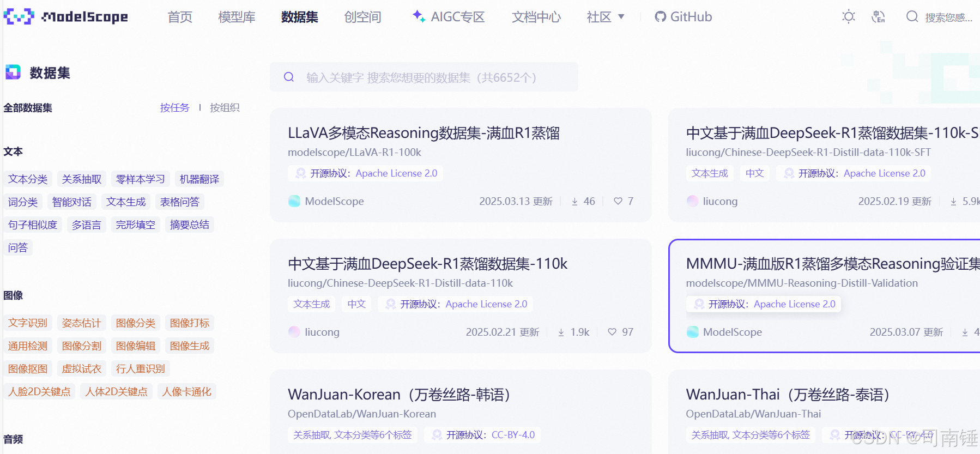This screenshot has width=980, height=454.
Task: Filter by 完形填空 tag
Action: click(x=136, y=225)
